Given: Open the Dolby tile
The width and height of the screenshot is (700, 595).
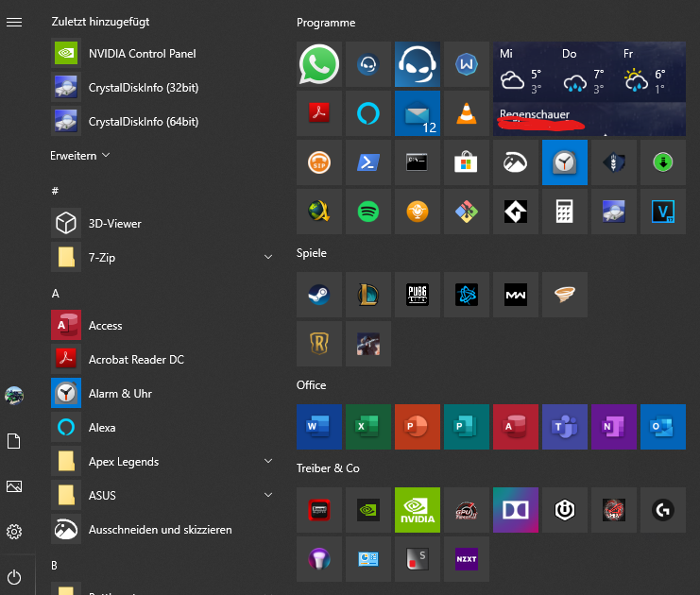Looking at the screenshot, I should 516,510.
